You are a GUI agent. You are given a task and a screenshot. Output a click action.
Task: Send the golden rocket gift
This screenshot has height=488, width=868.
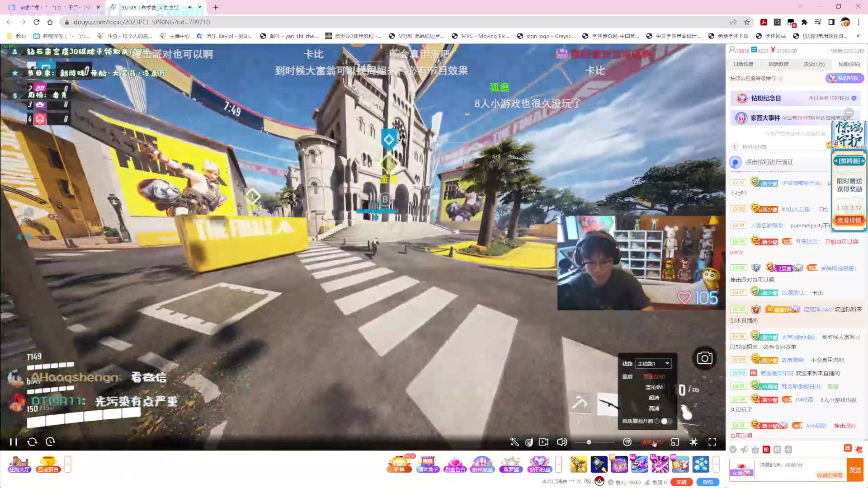coord(578,464)
